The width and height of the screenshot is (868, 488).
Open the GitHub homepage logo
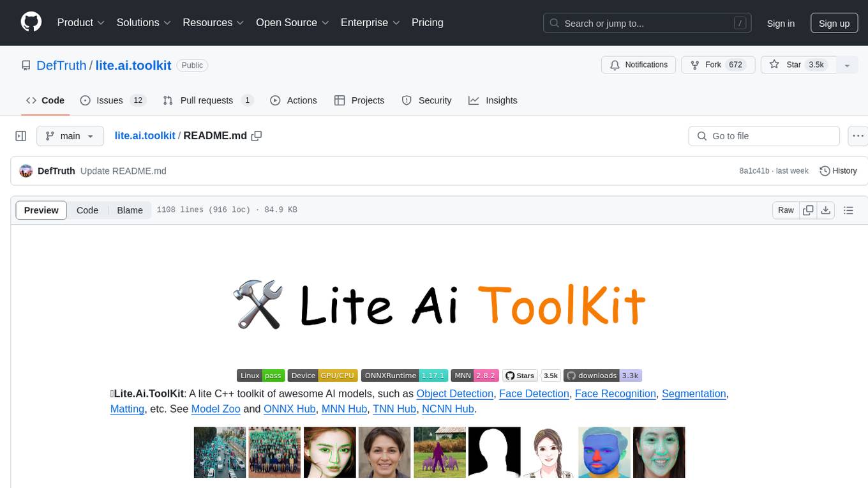31,22
